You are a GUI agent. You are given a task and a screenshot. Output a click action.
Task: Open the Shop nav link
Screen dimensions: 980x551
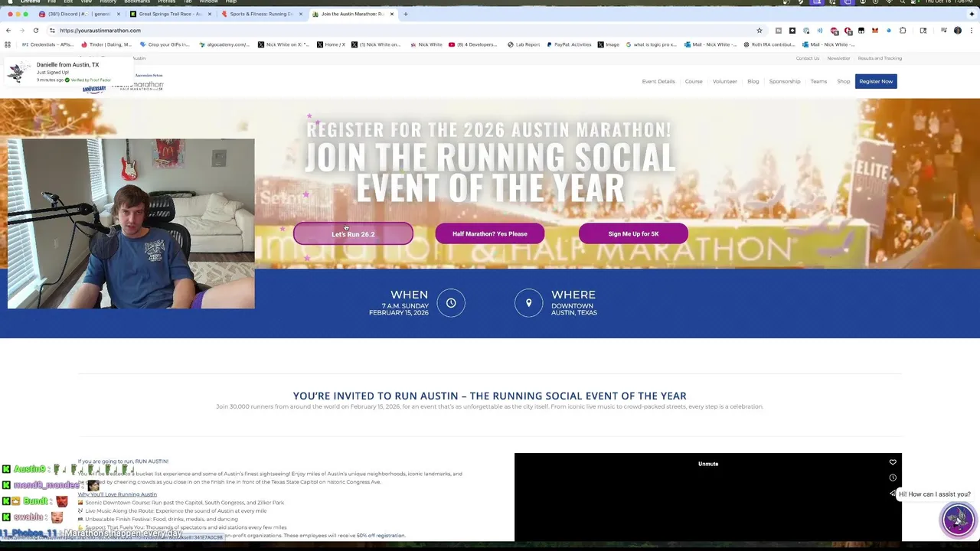843,81
